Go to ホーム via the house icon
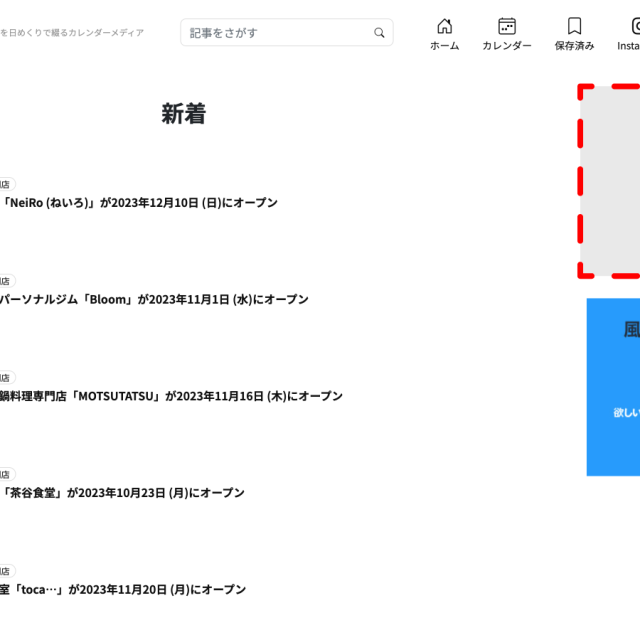This screenshot has height=640, width=640. [x=444, y=33]
